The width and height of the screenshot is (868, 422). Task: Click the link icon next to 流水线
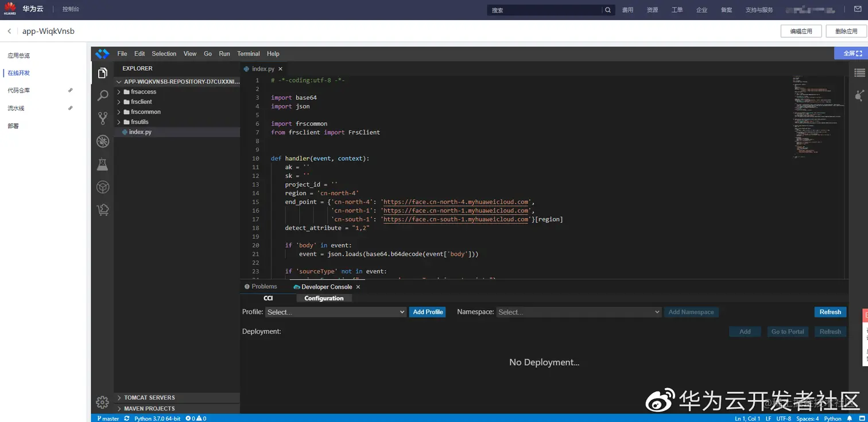[71, 108]
